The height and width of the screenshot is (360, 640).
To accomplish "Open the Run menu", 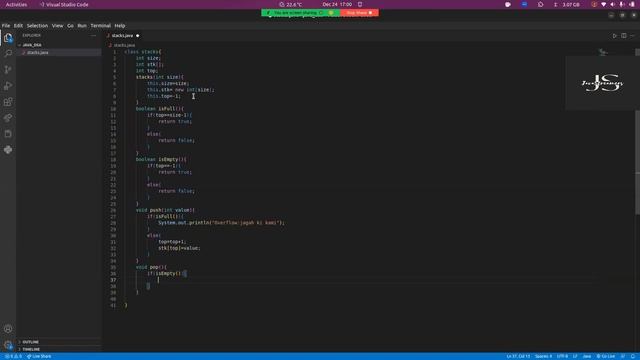I will click(82, 26).
